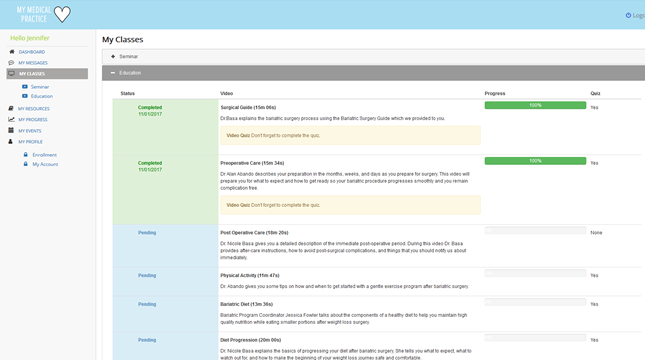The image size is (645, 360).
Task: Open My Progress page
Action: click(33, 119)
